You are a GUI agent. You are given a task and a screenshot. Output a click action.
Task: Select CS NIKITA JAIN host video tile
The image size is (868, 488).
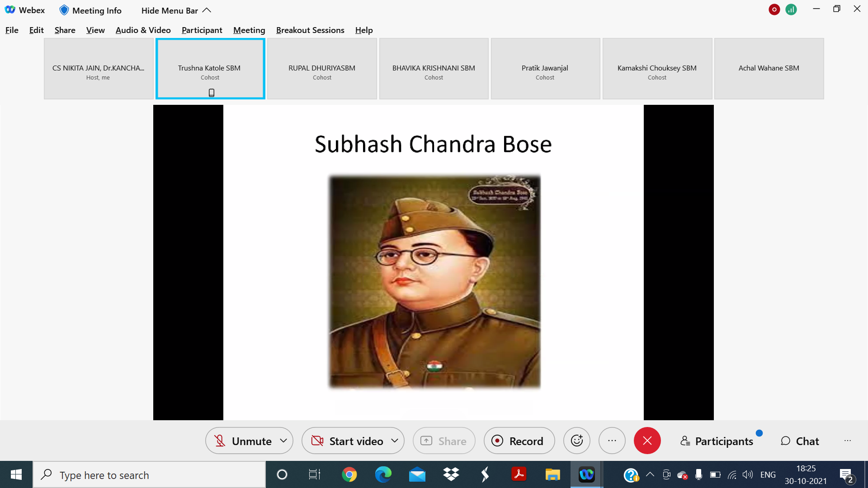coord(99,69)
